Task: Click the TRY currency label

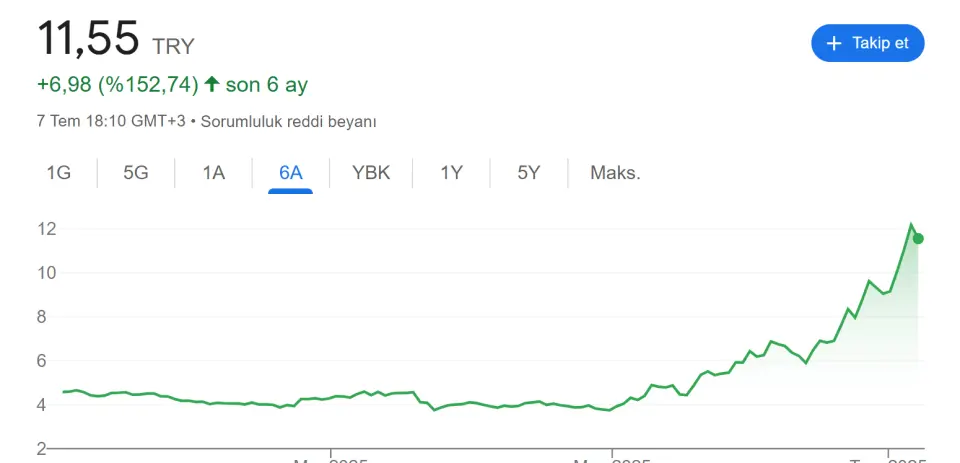Action: pos(173,47)
